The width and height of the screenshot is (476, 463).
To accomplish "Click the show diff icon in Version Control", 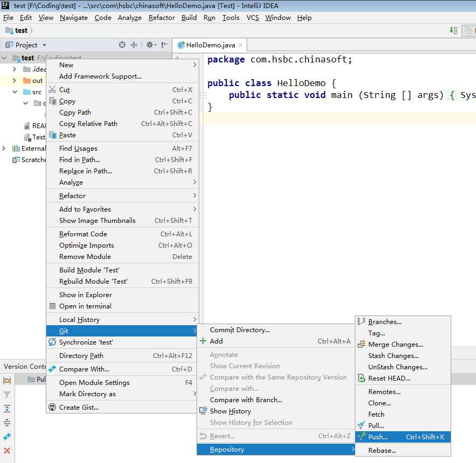I will click(x=7, y=437).
